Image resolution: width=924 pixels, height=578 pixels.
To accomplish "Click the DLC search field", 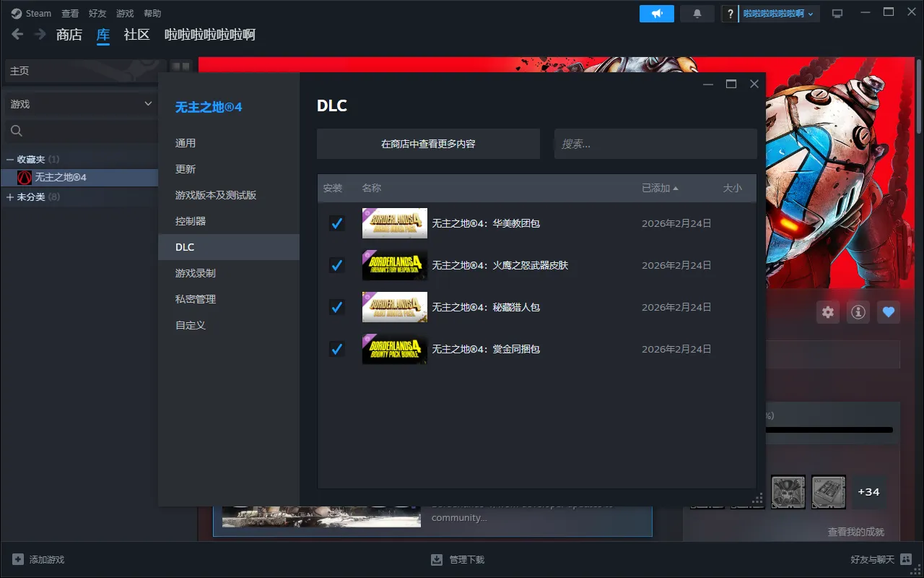I will pos(655,144).
